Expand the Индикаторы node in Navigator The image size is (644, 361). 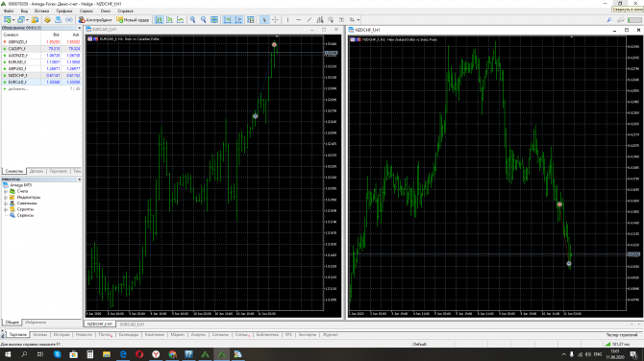tap(6, 198)
